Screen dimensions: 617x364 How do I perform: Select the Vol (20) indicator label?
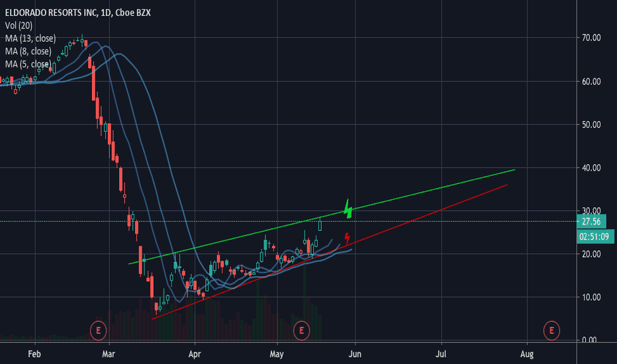pos(19,26)
